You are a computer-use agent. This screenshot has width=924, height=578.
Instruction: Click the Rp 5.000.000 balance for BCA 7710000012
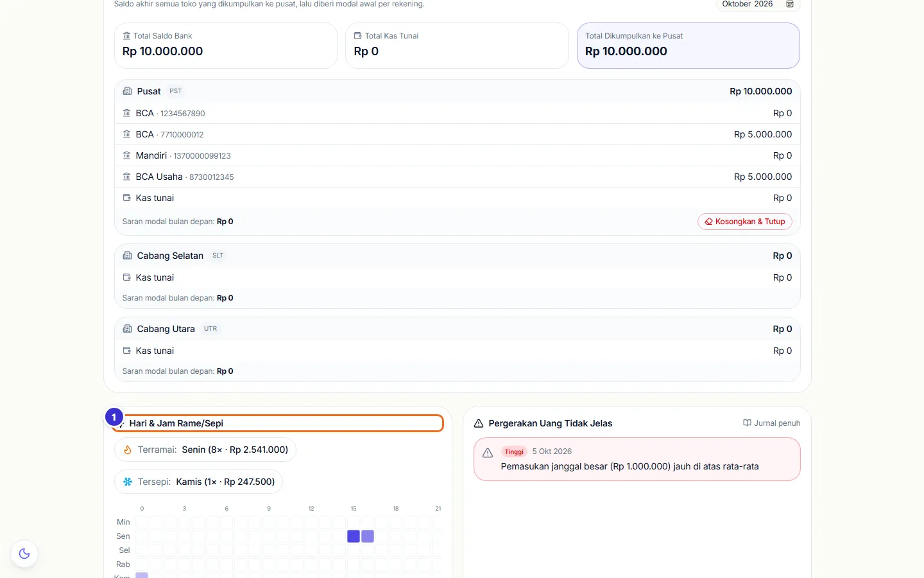pyautogui.click(x=763, y=134)
